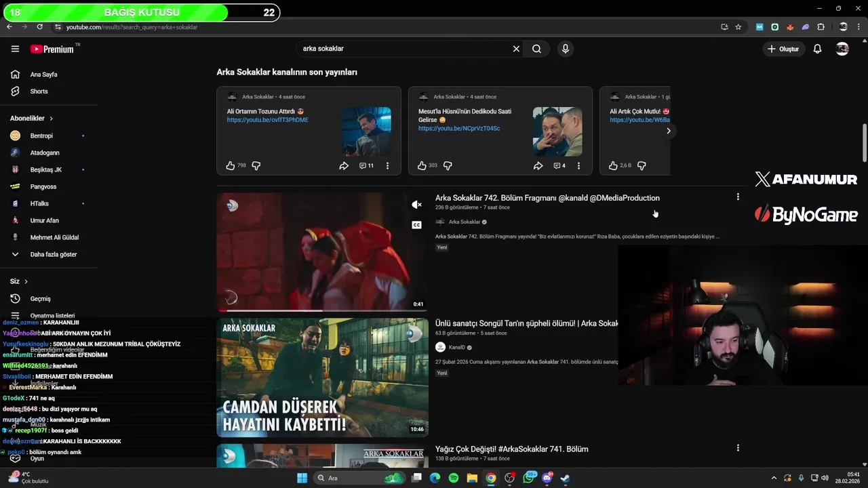This screenshot has width=868, height=488.
Task: Open Arka Sokaklar 742. Bölüm Fragmanı title
Action: (x=547, y=198)
